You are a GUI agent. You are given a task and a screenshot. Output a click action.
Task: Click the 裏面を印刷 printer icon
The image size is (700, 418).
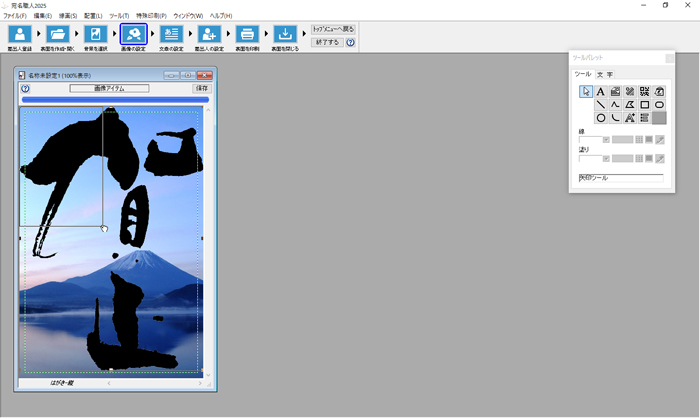point(247,35)
